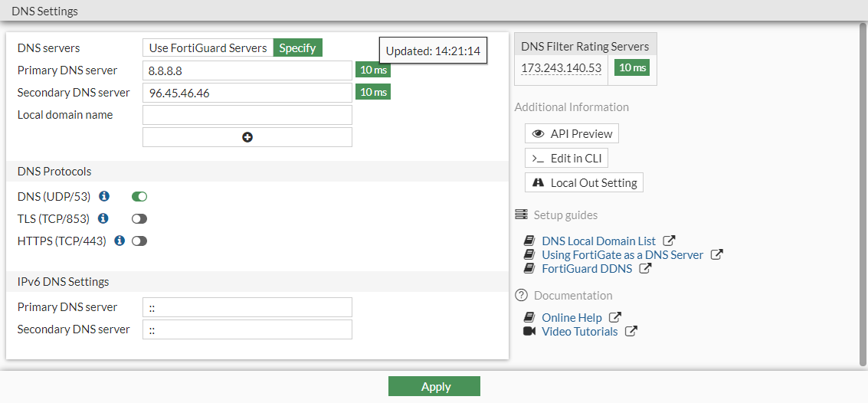Screen dimensions: 868x403
Task: Open Using FortiGate as a DNS Server guide
Action: pos(622,254)
